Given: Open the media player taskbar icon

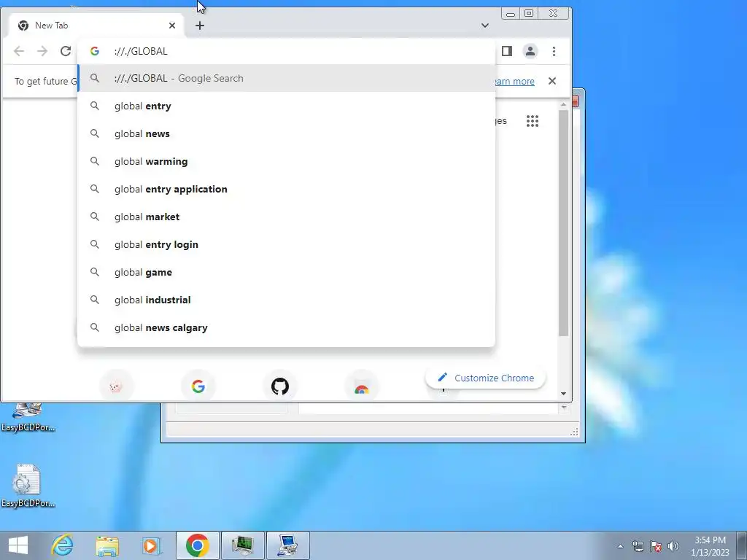Looking at the screenshot, I should 152,545.
